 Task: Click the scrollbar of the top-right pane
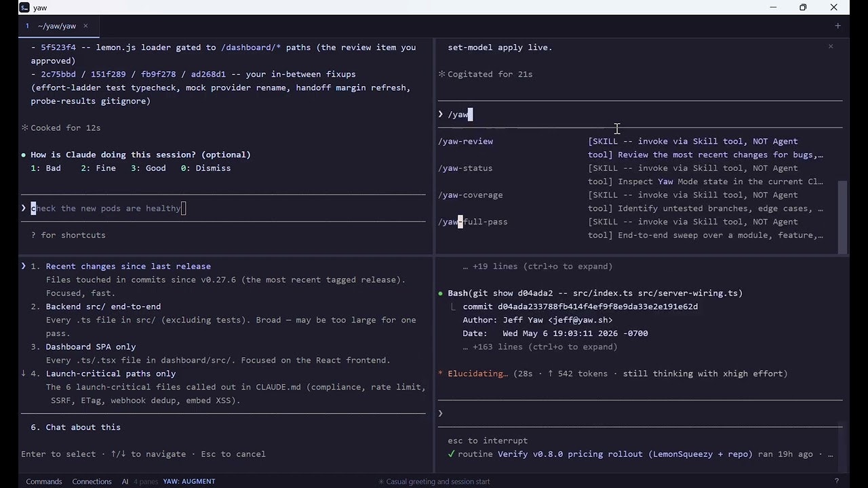click(x=844, y=217)
